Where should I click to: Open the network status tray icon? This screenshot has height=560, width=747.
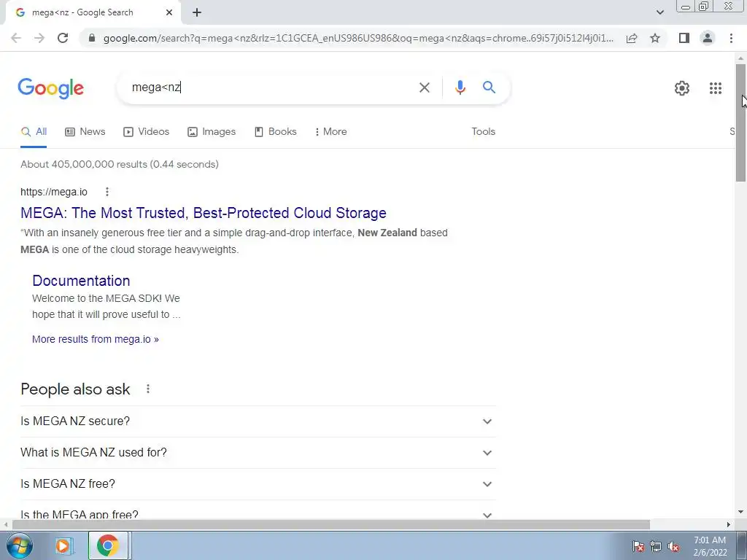pos(656,547)
